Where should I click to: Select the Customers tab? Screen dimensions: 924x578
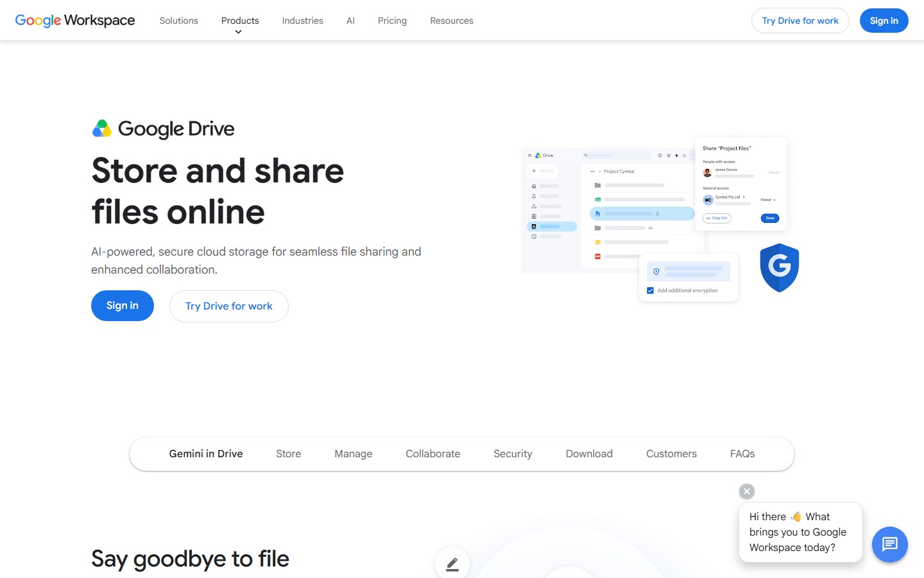(x=671, y=454)
